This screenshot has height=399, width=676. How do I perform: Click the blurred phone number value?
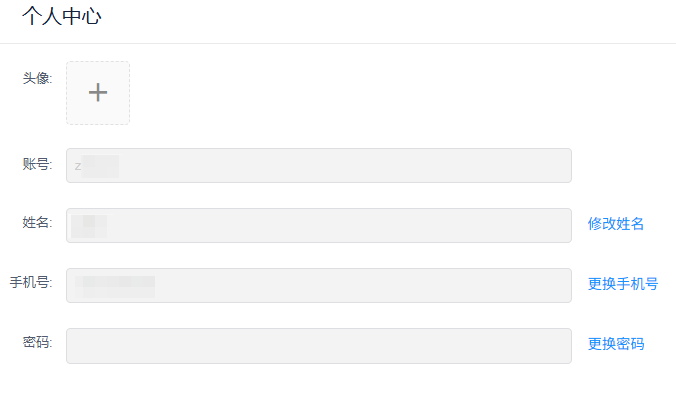[x=115, y=286]
